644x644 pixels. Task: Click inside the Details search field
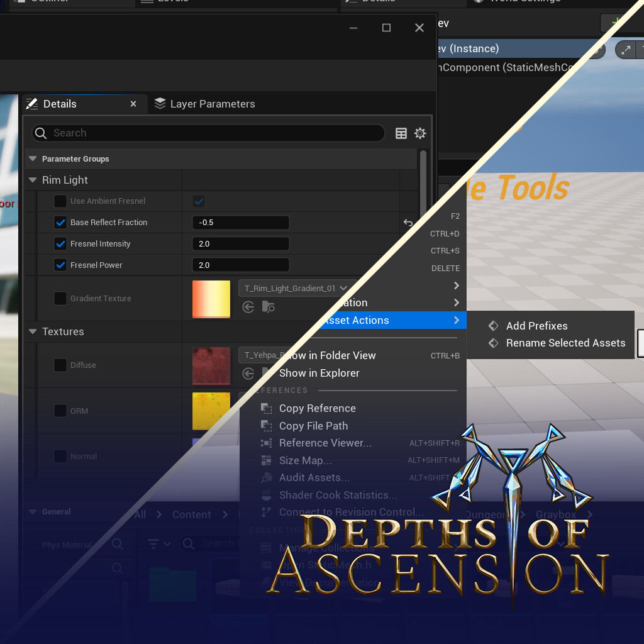point(208,133)
